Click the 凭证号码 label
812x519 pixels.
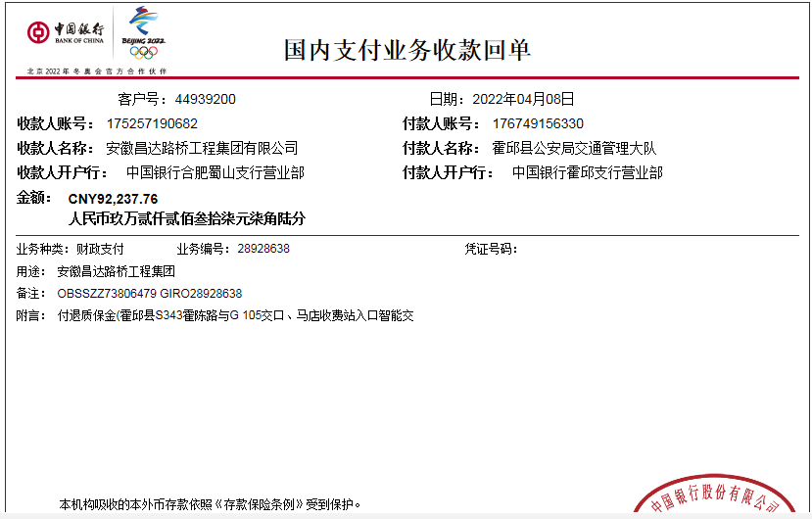point(490,249)
